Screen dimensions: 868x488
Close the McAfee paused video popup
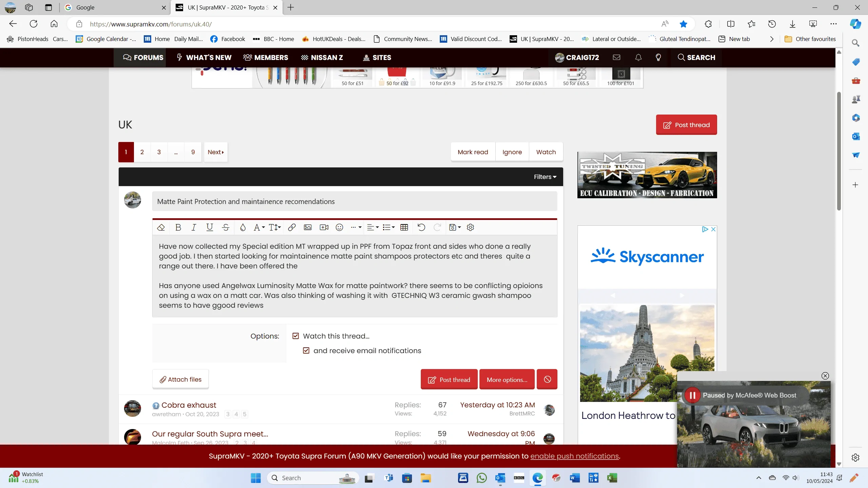(x=825, y=375)
